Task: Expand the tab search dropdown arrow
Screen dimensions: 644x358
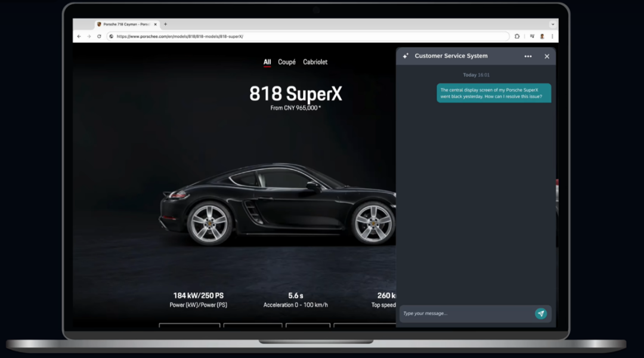Action: [x=553, y=24]
